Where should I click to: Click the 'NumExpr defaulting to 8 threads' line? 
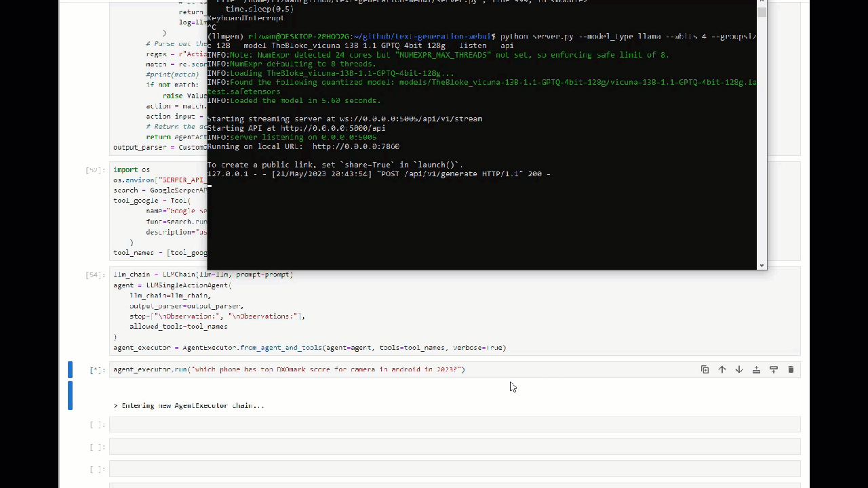pyautogui.click(x=292, y=64)
